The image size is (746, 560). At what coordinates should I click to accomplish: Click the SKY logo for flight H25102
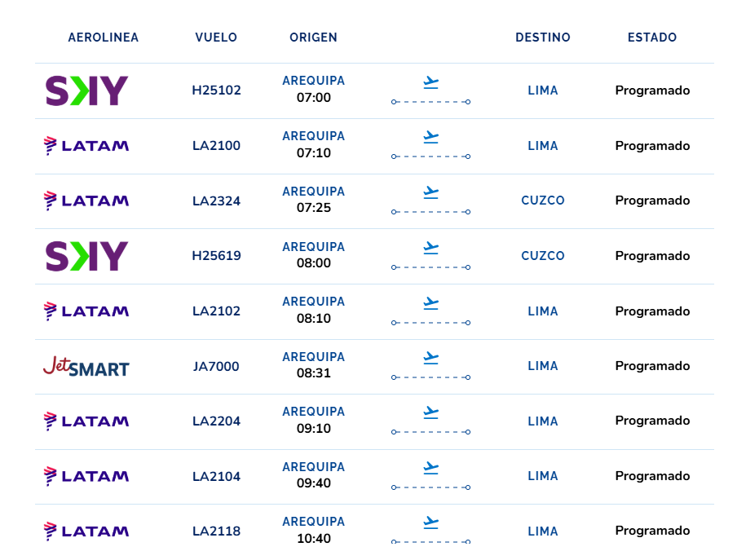click(86, 90)
